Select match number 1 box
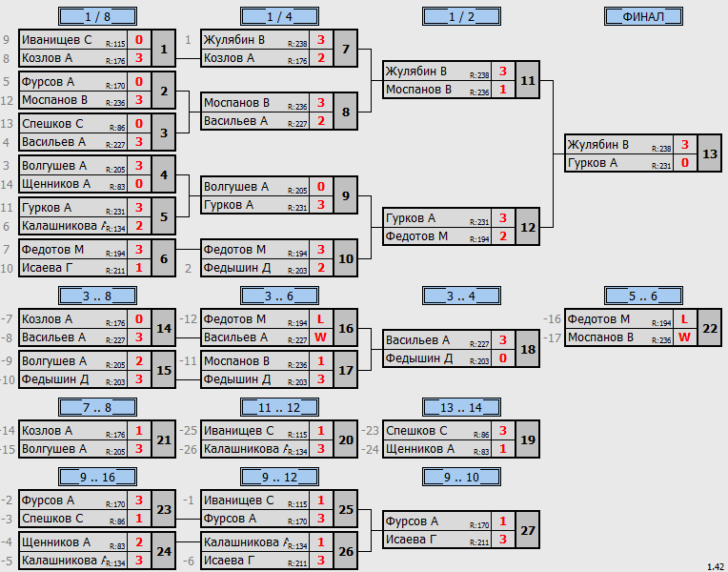This screenshot has height=572, width=728. [164, 49]
